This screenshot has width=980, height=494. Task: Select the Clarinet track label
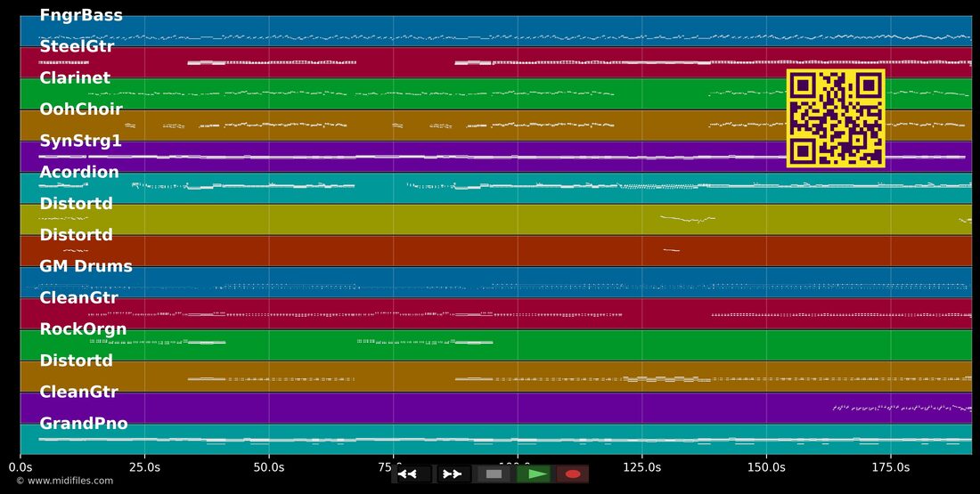[x=75, y=77]
